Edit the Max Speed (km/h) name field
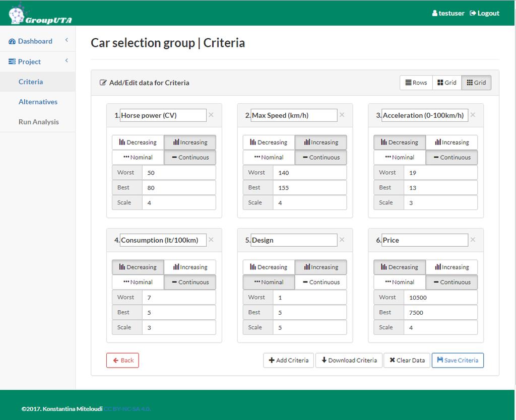 click(294, 115)
